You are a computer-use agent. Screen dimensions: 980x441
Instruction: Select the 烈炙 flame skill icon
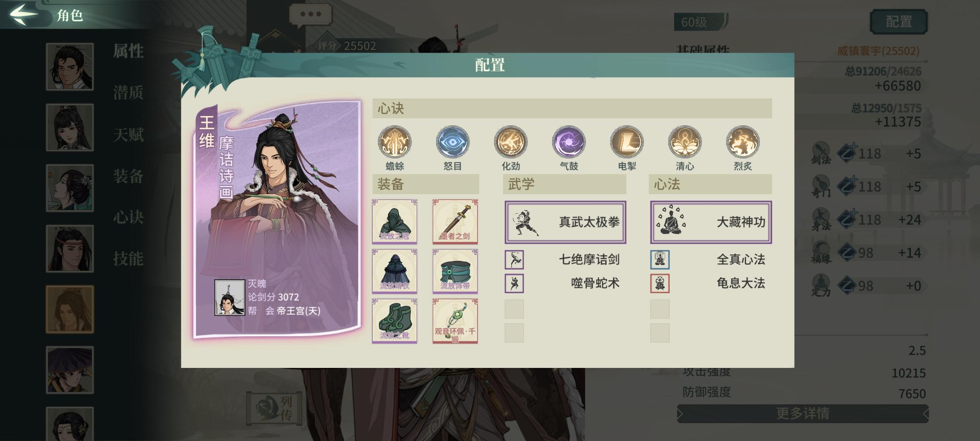[x=743, y=142]
